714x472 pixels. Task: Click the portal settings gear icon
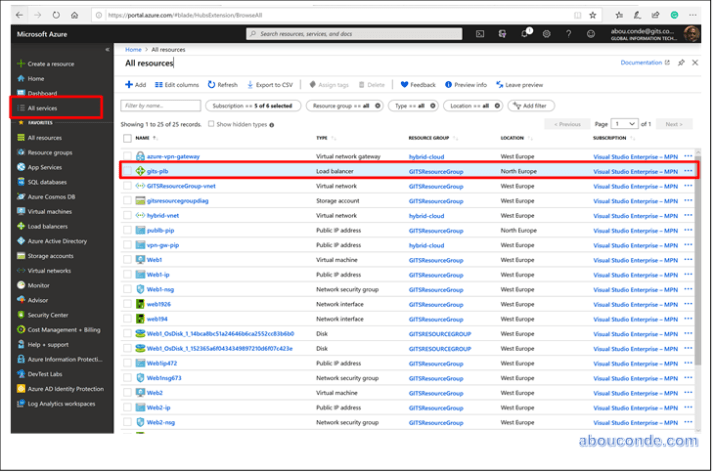click(x=547, y=34)
